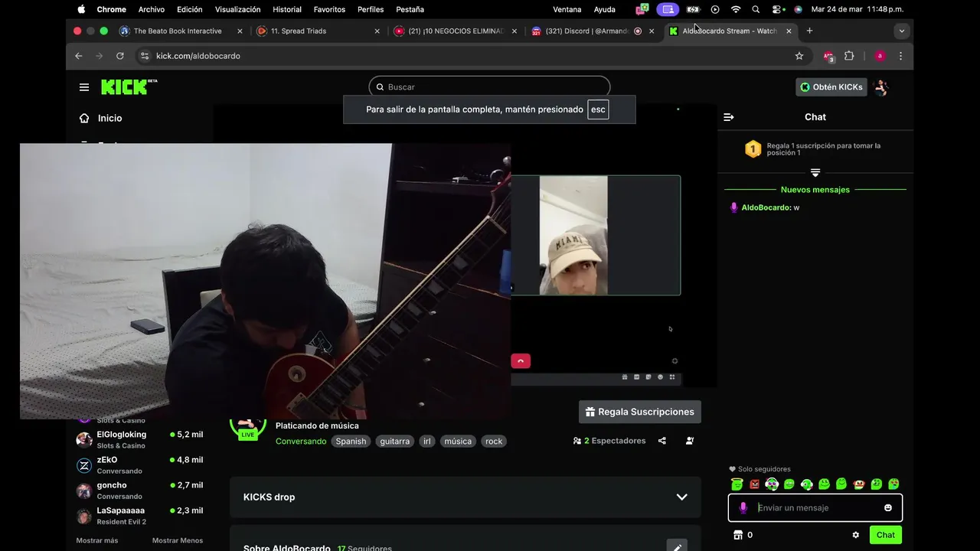Open LaSapaaaaa channel in sidebar

coord(139,516)
